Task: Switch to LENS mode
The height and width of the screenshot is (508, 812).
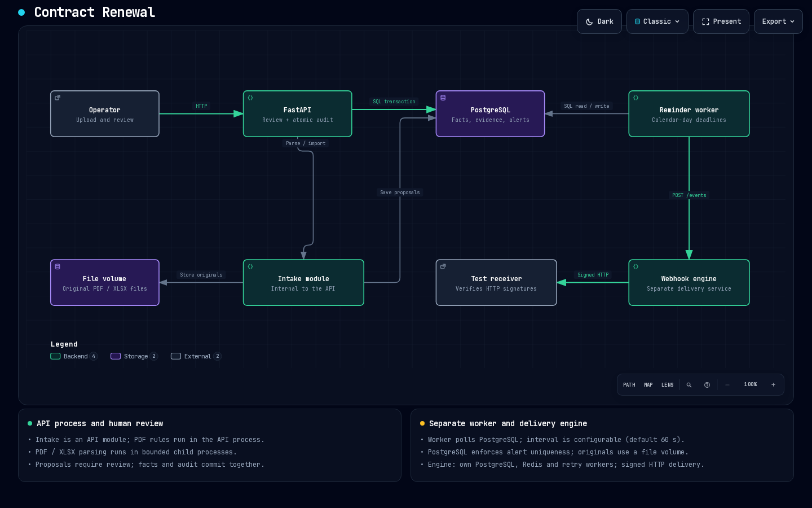Action: [668, 385]
